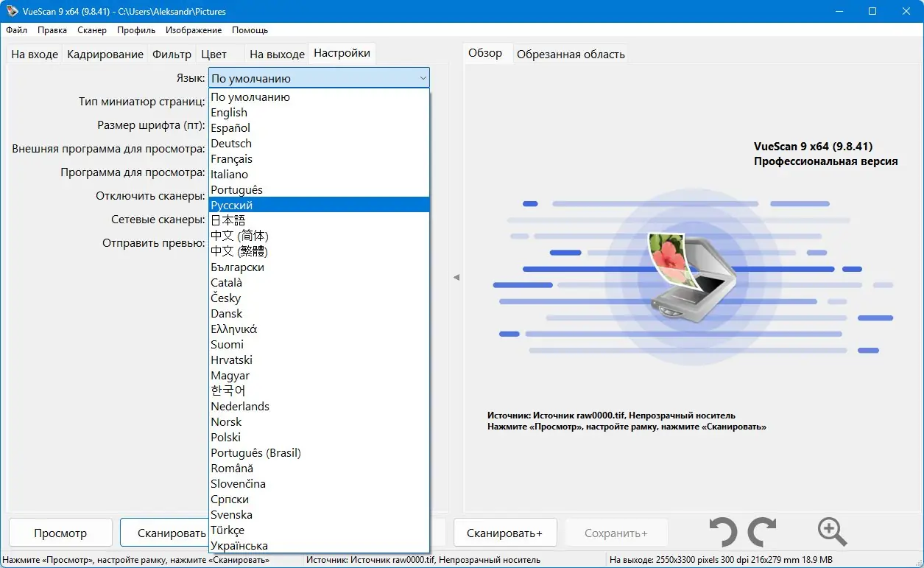Image resolution: width=924 pixels, height=568 pixels.
Task: Click the VueScan app icon in title bar
Action: [x=13, y=12]
